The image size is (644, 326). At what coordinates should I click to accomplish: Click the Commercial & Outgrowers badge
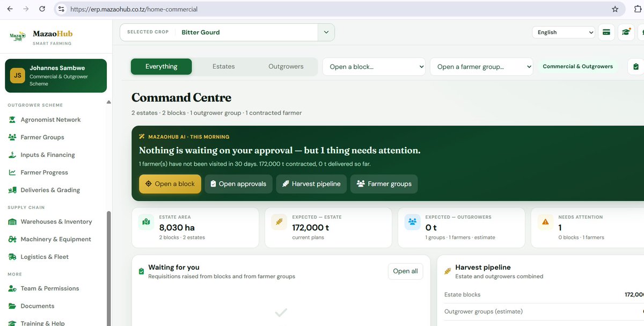pos(577,67)
